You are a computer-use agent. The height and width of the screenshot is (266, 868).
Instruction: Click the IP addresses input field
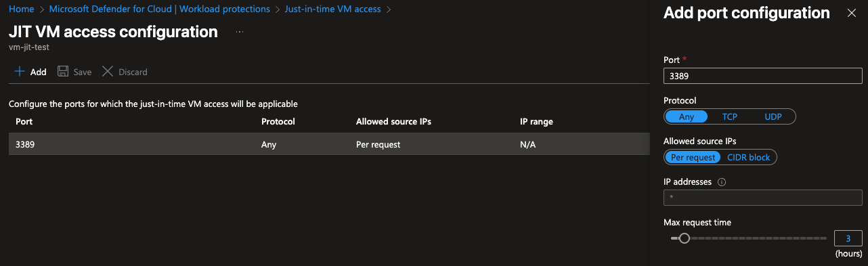(x=763, y=198)
